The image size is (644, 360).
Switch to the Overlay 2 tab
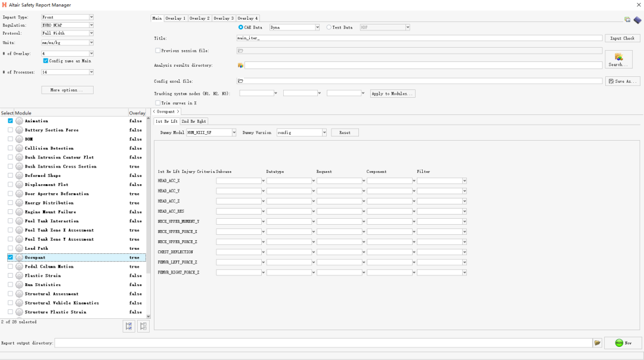[199, 18]
